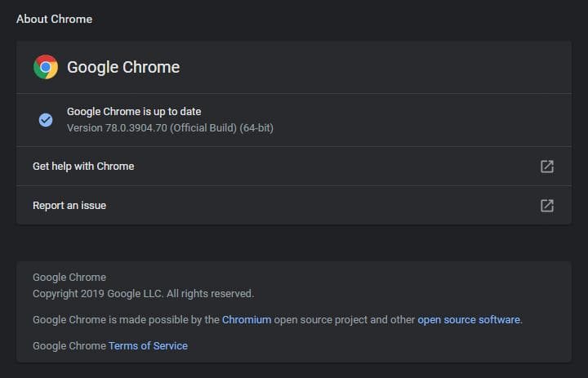
Task: Click the "Google Chrome is up to date" status
Action: (133, 112)
